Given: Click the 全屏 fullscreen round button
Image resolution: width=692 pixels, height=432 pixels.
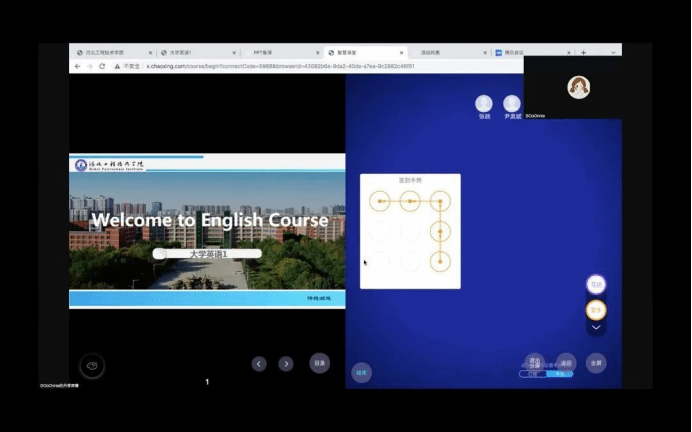Looking at the screenshot, I should pos(596,363).
